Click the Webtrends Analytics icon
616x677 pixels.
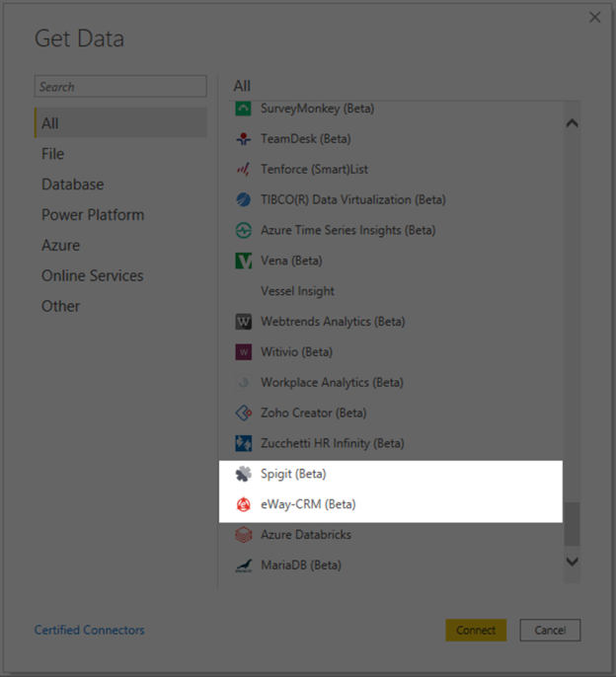pos(243,322)
